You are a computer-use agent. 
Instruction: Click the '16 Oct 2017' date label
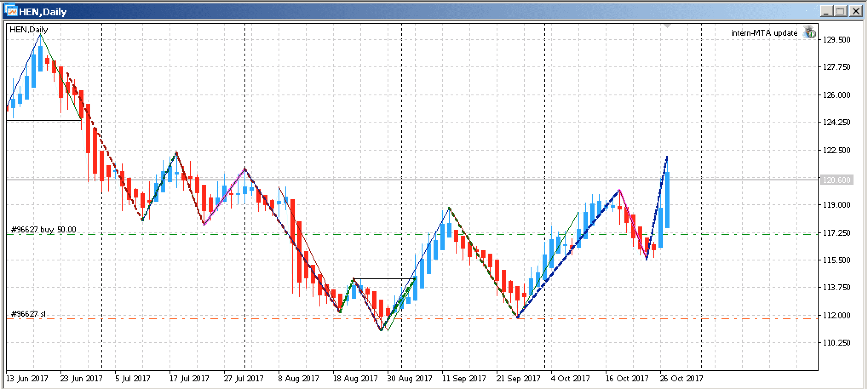click(627, 378)
